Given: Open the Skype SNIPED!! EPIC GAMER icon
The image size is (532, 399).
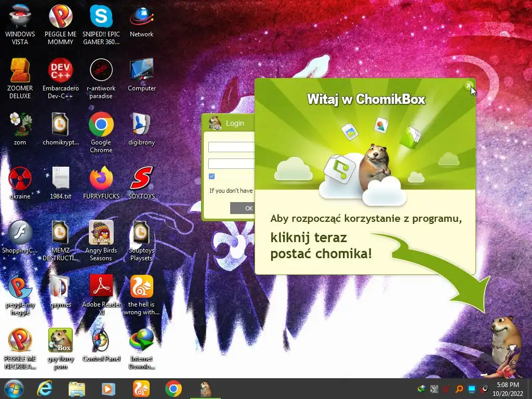Looking at the screenshot, I should pos(101,16).
